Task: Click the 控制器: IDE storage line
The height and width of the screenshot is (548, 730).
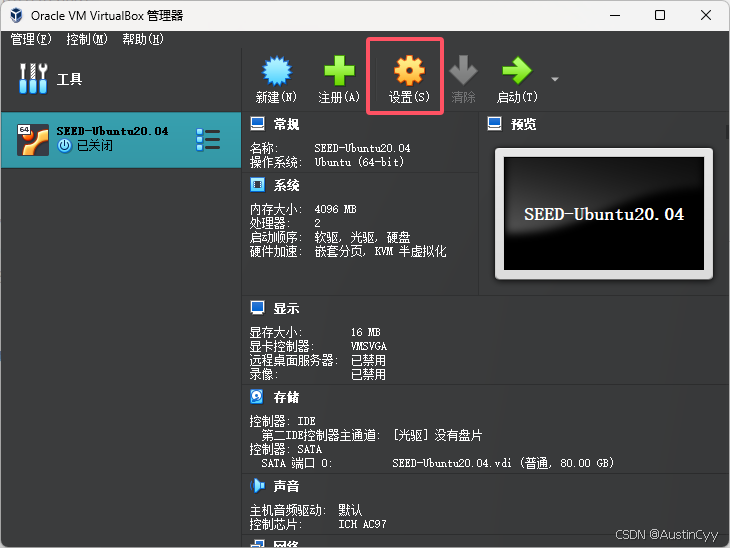Action: coord(283,421)
